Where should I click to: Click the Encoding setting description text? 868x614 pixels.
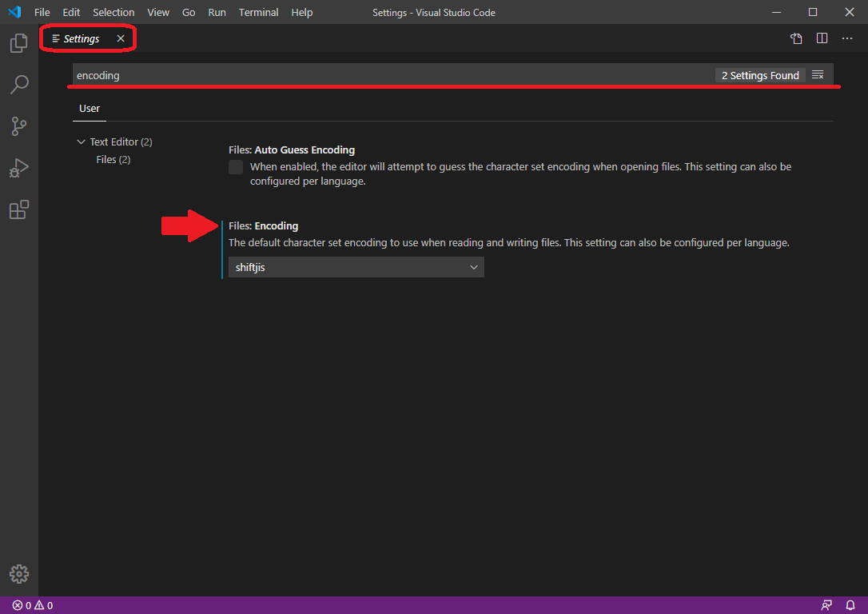click(509, 242)
